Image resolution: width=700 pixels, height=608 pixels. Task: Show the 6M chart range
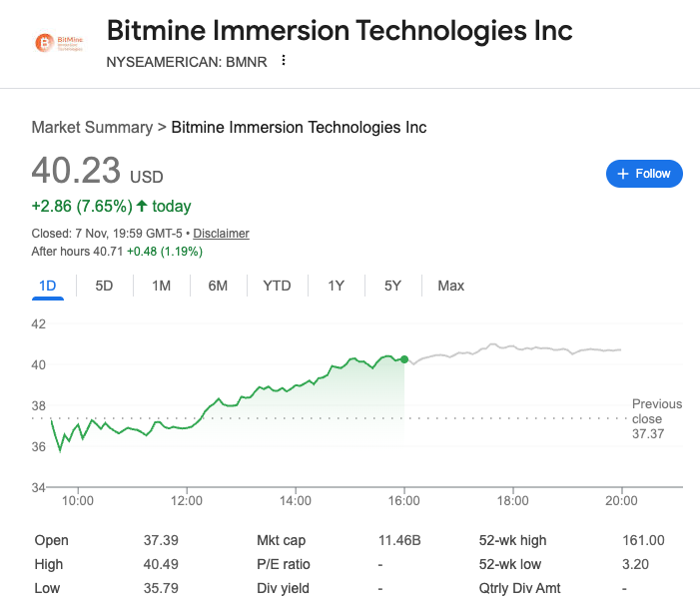coord(218,286)
